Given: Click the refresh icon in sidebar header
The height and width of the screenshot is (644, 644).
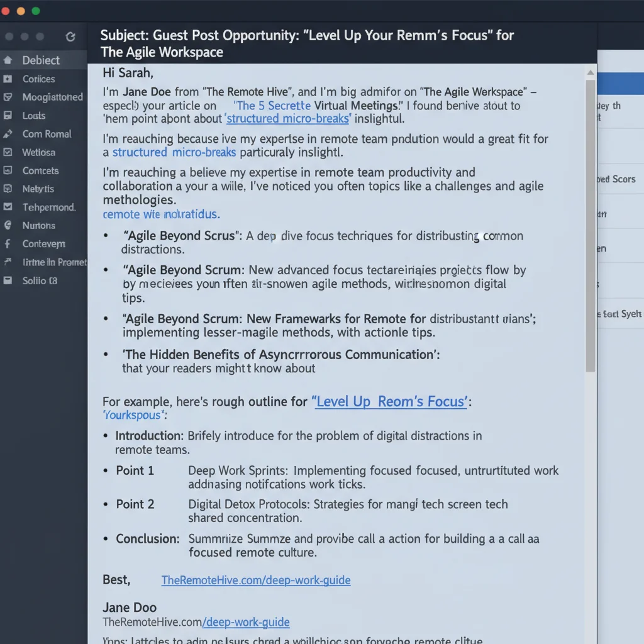Looking at the screenshot, I should [70, 37].
